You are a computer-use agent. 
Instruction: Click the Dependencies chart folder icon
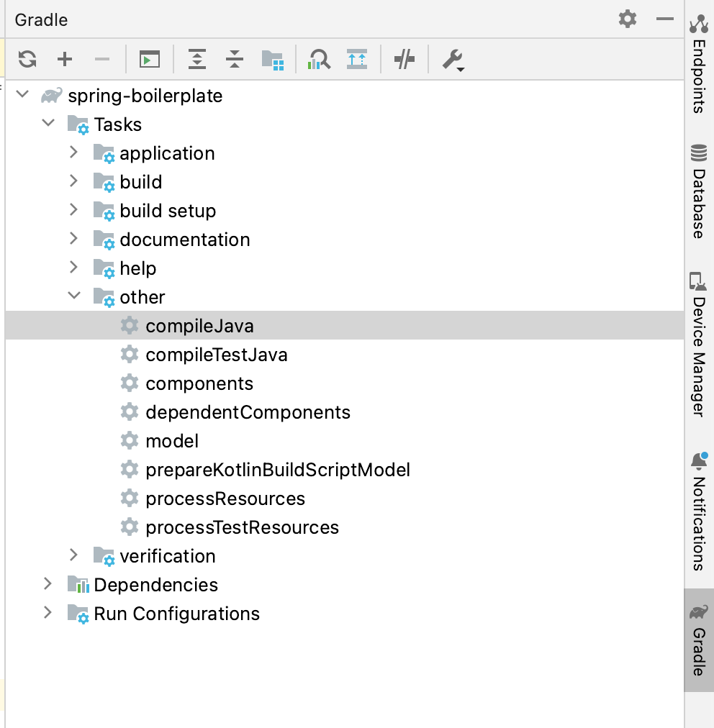coord(78,585)
